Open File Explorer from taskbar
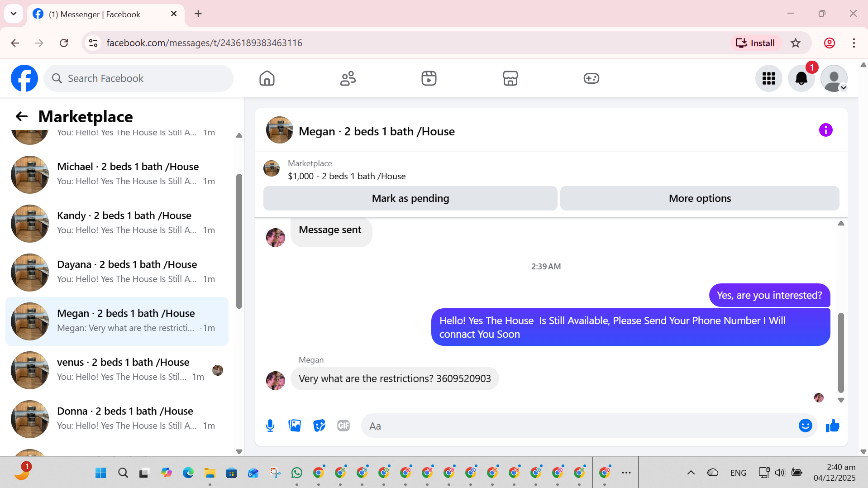868x488 pixels. click(x=210, y=473)
